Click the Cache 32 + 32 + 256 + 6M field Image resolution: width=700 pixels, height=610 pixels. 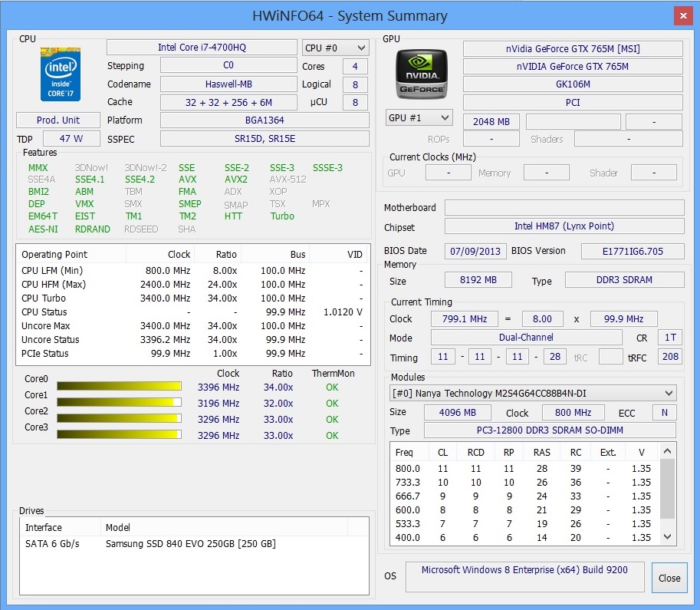tap(228, 102)
